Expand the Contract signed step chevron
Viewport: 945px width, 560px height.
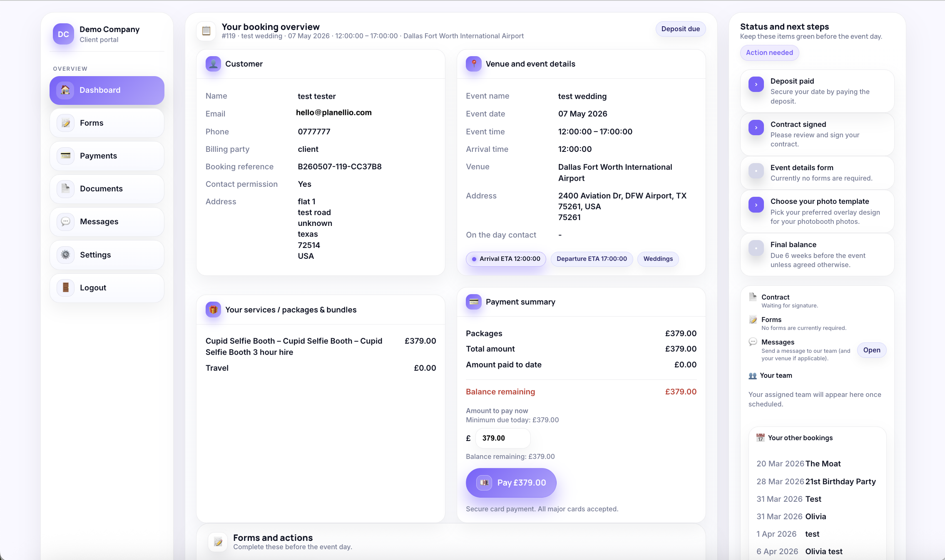756,128
